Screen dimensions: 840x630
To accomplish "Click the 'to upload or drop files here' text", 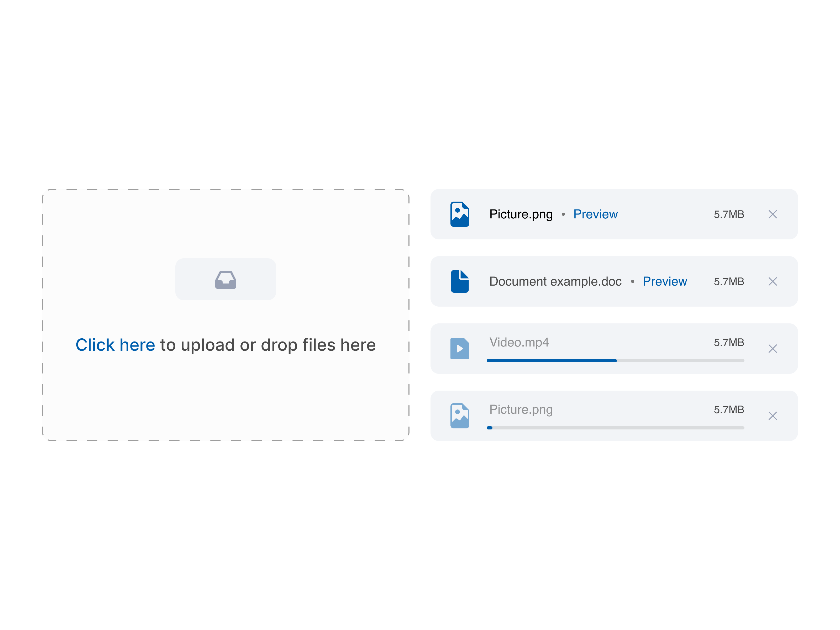I will [268, 345].
